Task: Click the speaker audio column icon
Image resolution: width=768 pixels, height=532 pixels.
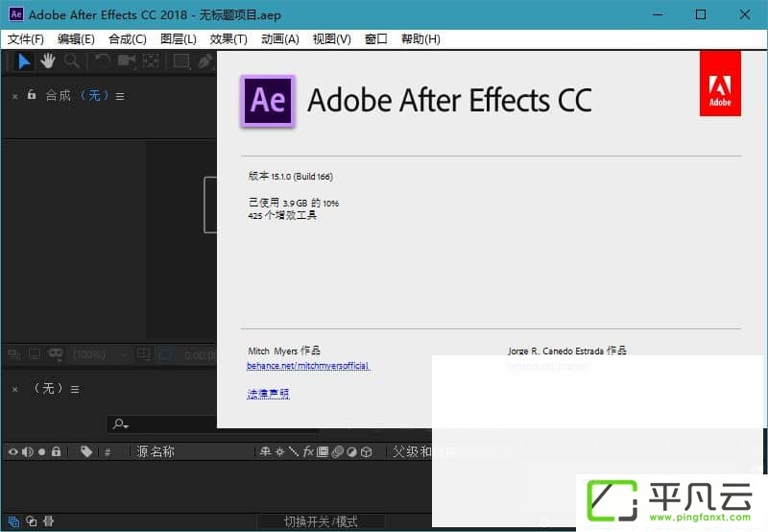Action: click(28, 451)
